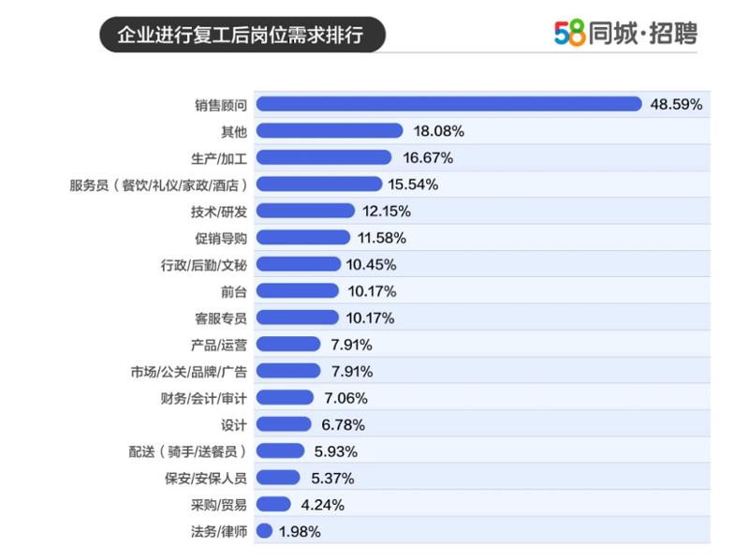Select the 市场/公关/品牌/广告 label
This screenshot has height=560, width=749.
tap(188, 371)
